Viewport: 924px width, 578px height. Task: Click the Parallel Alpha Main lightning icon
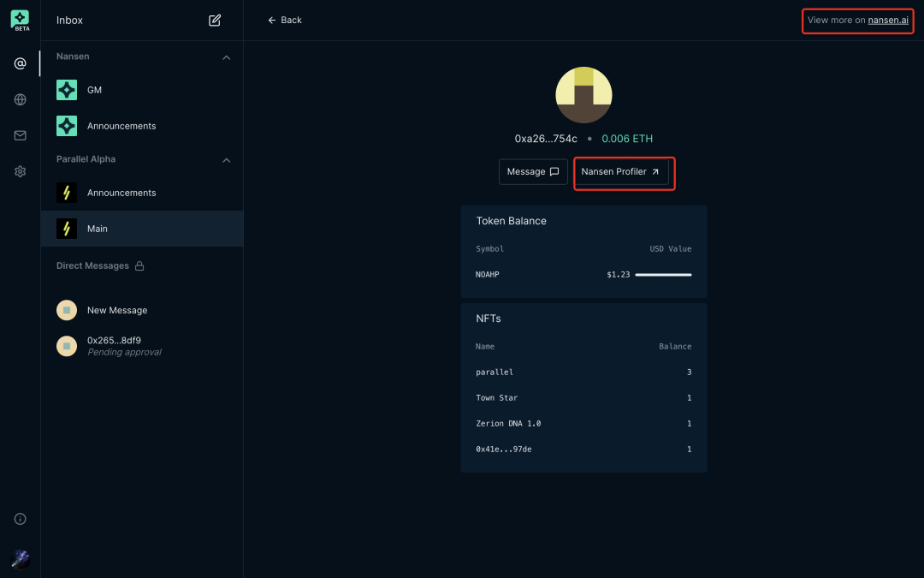pos(67,229)
